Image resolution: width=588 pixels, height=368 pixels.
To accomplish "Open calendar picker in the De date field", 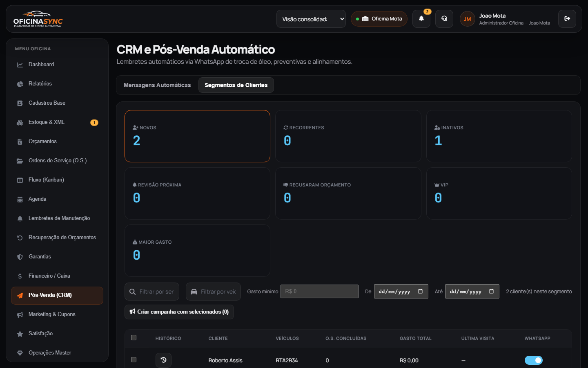I will click(x=420, y=291).
